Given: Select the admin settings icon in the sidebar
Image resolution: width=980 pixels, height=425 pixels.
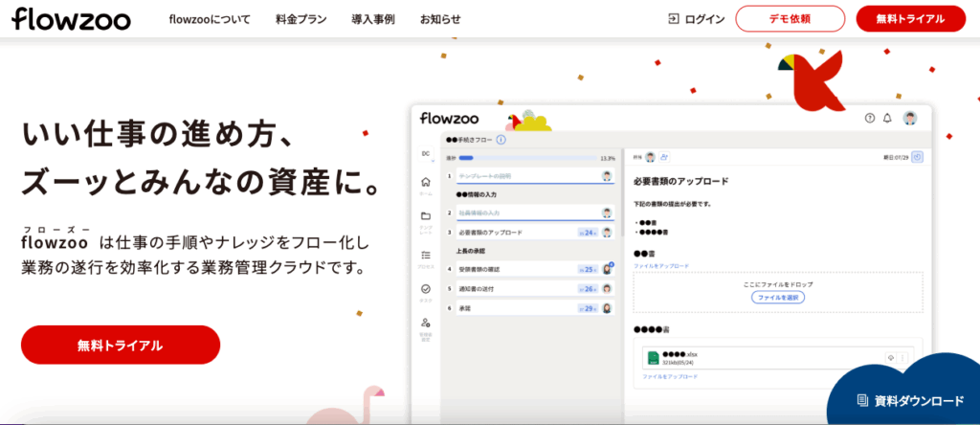Looking at the screenshot, I should 426,323.
